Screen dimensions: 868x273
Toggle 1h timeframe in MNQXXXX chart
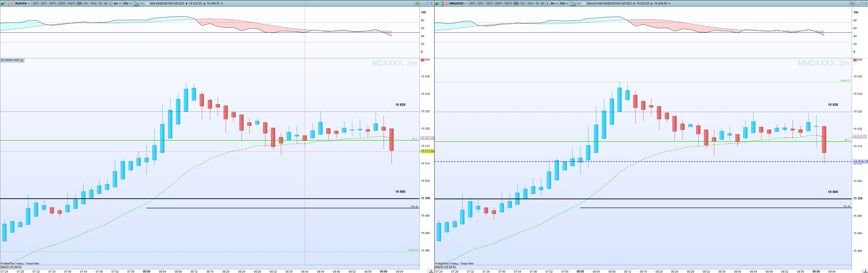537,3
